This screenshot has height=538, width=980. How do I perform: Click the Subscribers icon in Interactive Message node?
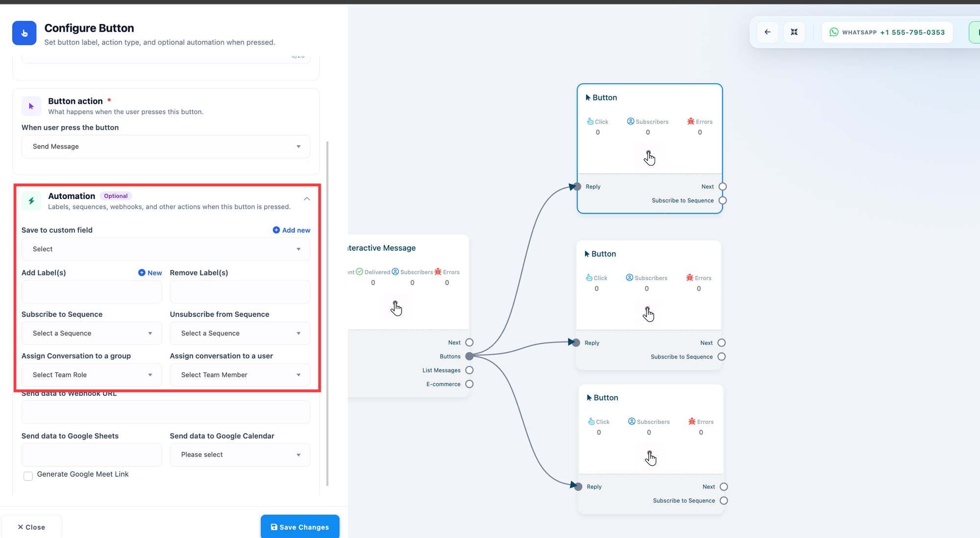395,272
